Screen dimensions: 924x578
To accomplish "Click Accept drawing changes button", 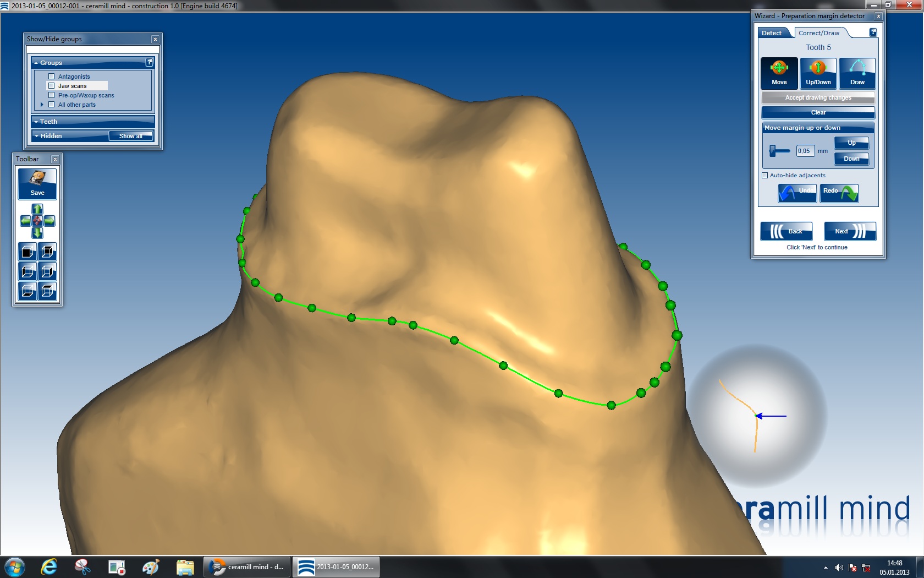I will coord(818,97).
